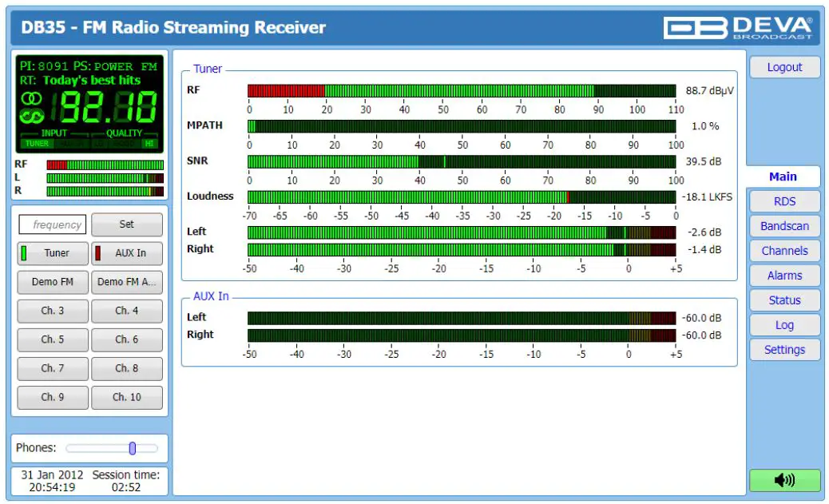The width and height of the screenshot is (829, 504).
Task: Click the frequency input field
Action: point(53,224)
